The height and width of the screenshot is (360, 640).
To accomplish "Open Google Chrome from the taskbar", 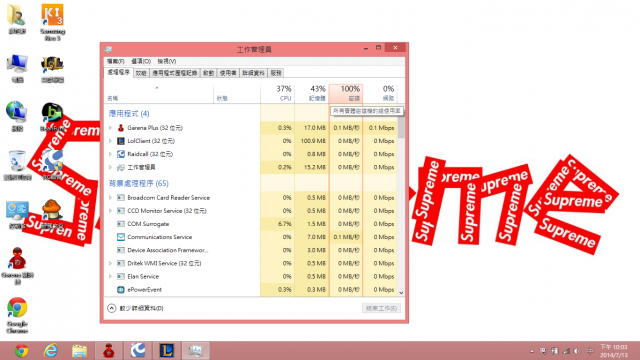I will [x=21, y=351].
